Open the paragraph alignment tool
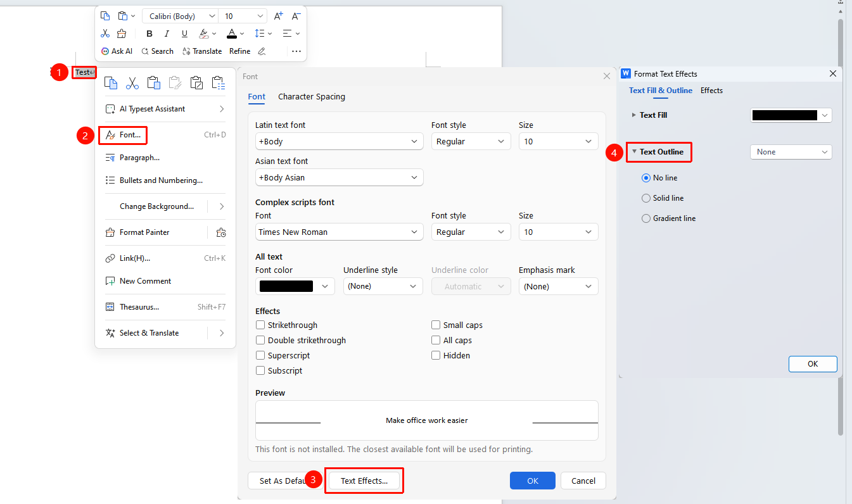This screenshot has width=852, height=504. tap(287, 34)
